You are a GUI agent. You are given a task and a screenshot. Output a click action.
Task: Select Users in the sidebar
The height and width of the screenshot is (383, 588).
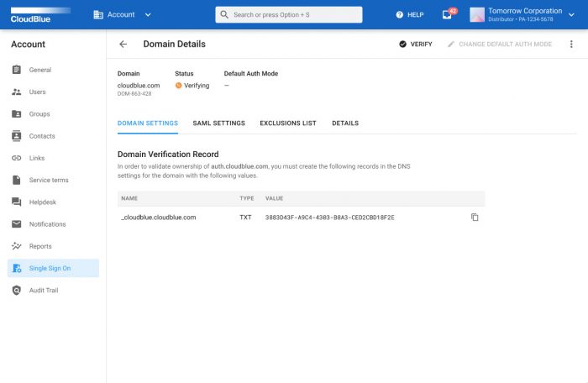click(x=38, y=92)
